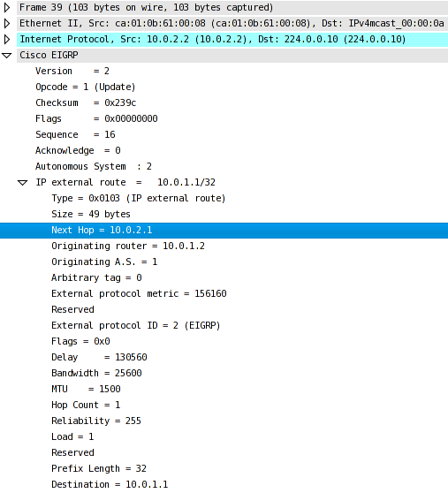448x493 pixels.
Task: Select the Frame 39 summary row
Action: pos(232,8)
